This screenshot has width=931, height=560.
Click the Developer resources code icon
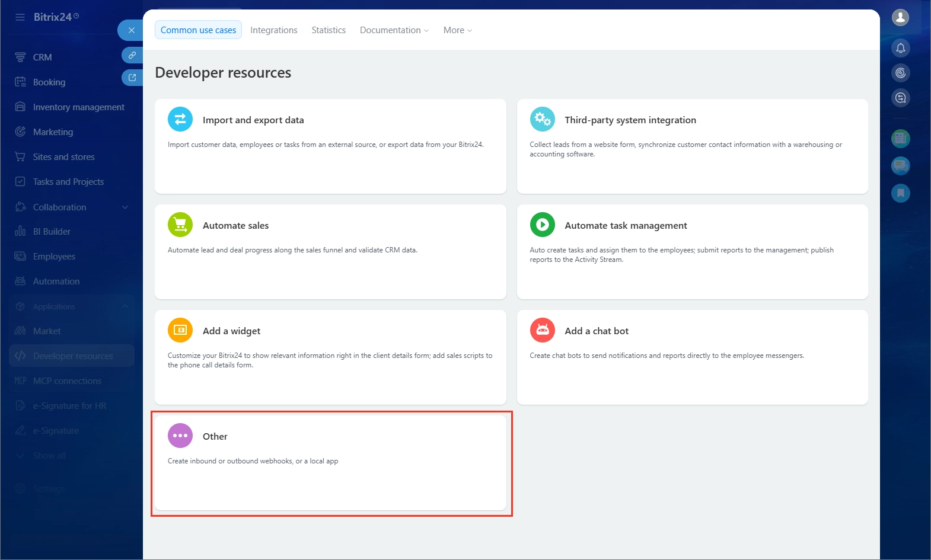click(x=20, y=356)
